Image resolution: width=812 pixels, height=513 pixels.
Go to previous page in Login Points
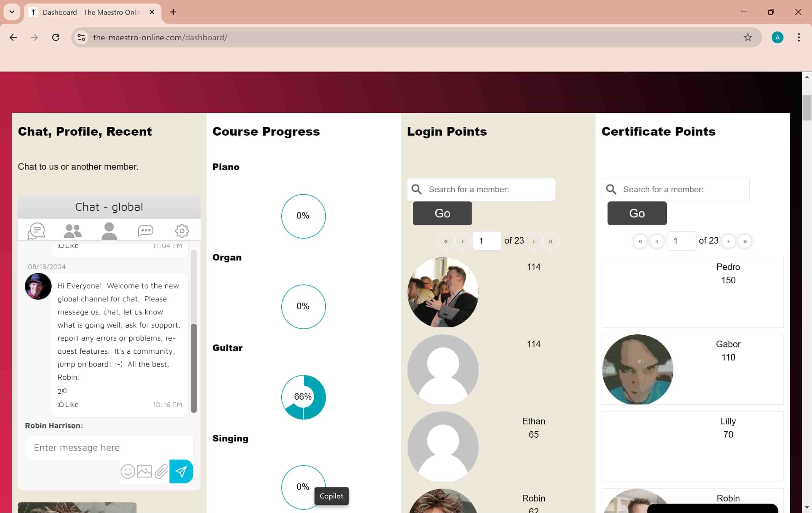(x=463, y=241)
